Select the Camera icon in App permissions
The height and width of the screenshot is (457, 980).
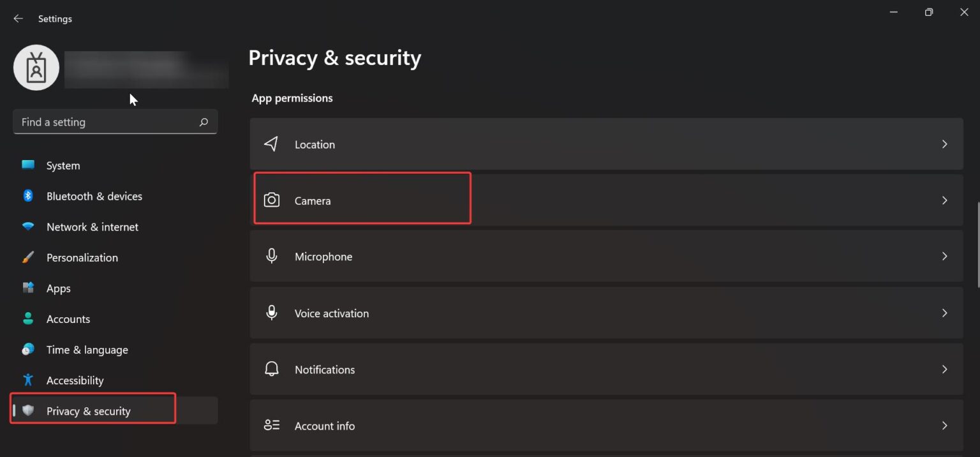pyautogui.click(x=271, y=200)
